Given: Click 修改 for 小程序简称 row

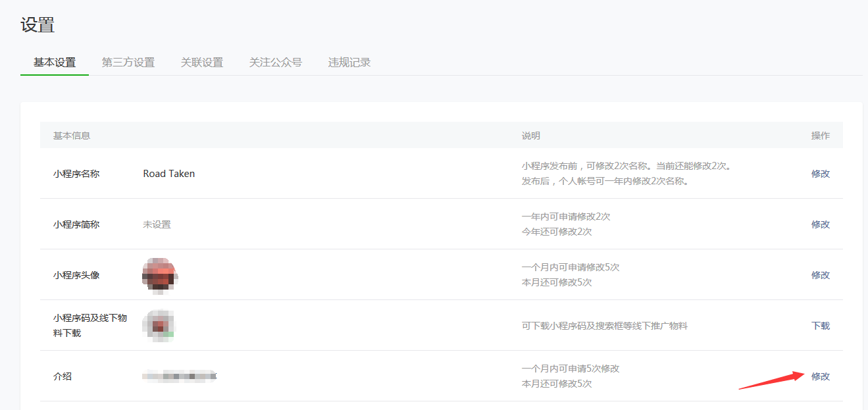Looking at the screenshot, I should coord(821,224).
